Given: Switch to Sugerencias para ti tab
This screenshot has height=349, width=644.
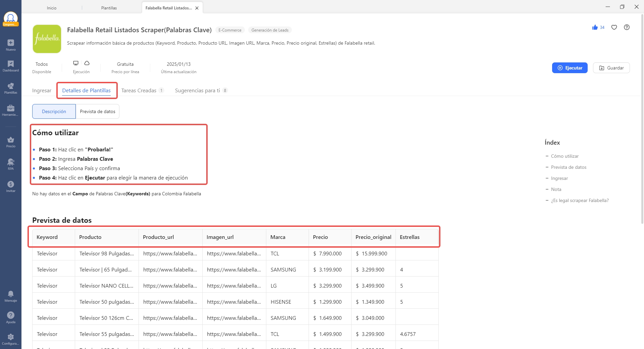Looking at the screenshot, I should point(198,91).
